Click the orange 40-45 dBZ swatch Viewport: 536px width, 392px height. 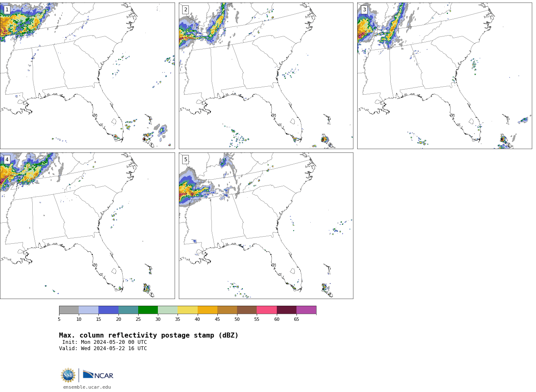(207, 310)
